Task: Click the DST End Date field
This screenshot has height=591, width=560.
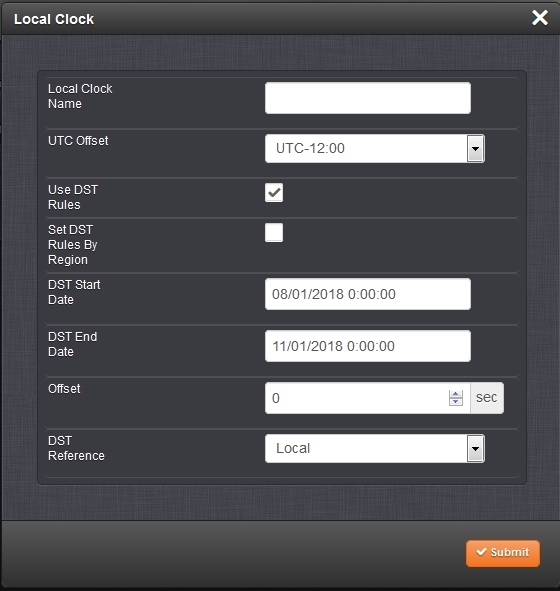Action: 368,346
